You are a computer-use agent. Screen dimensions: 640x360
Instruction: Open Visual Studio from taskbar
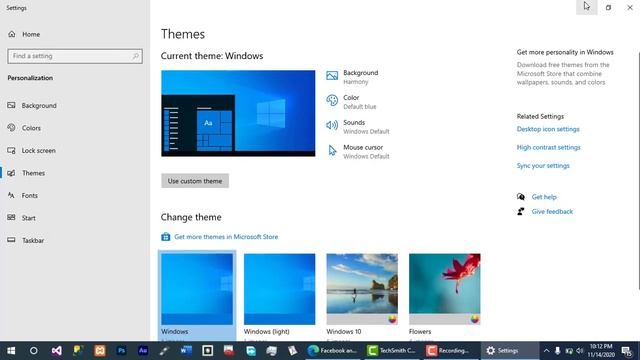[x=56, y=351]
